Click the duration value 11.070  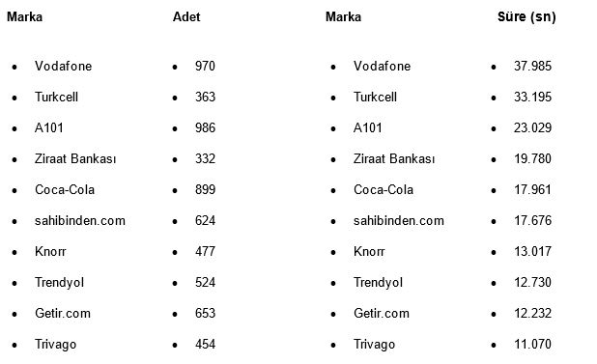(532, 344)
